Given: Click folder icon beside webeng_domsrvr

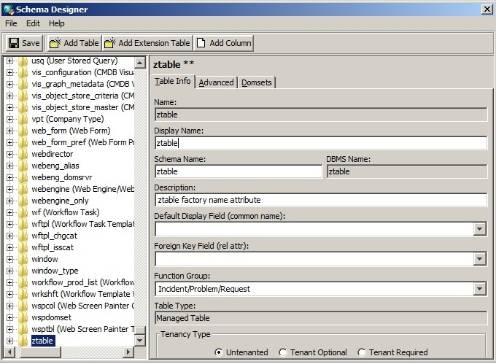Looking at the screenshot, I should coord(23,178).
